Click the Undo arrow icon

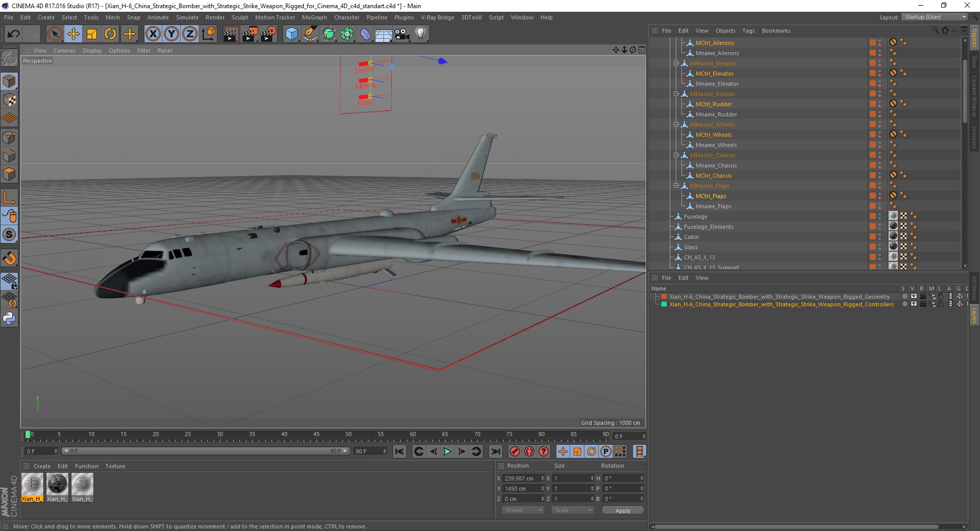(x=14, y=34)
